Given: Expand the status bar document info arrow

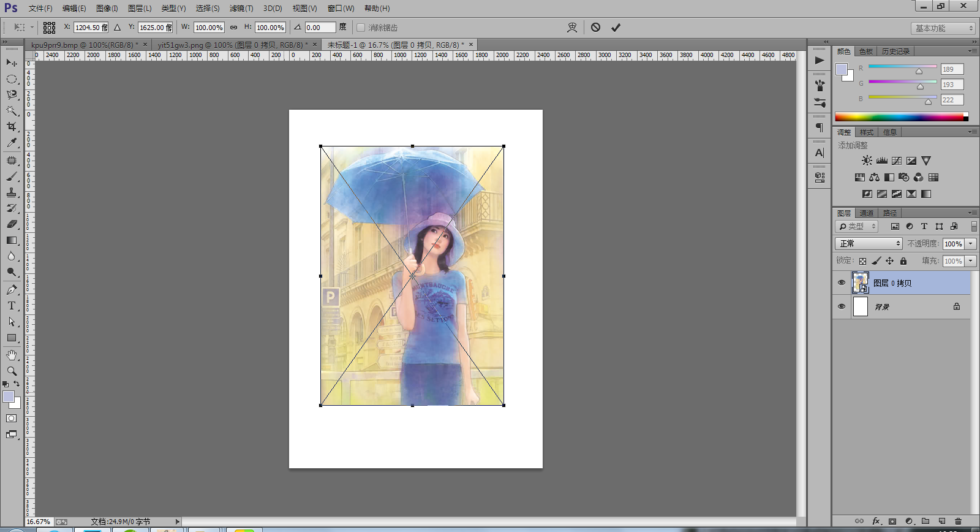Looking at the screenshot, I should [178, 522].
